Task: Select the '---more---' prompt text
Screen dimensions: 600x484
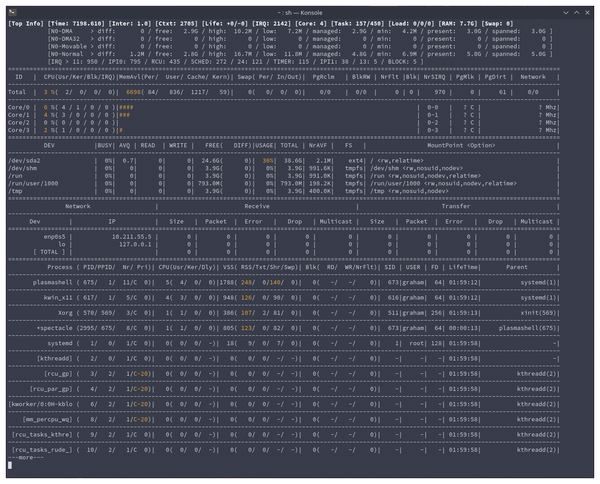Action: click(26, 457)
